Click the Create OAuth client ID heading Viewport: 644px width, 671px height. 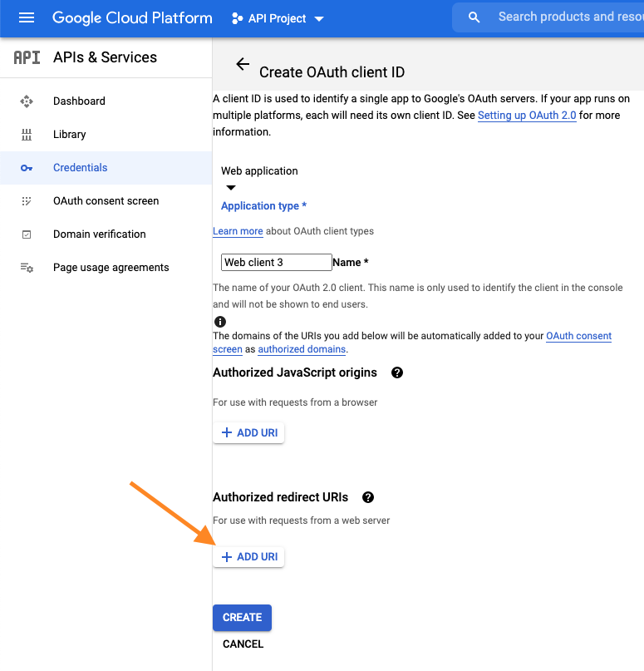(332, 72)
